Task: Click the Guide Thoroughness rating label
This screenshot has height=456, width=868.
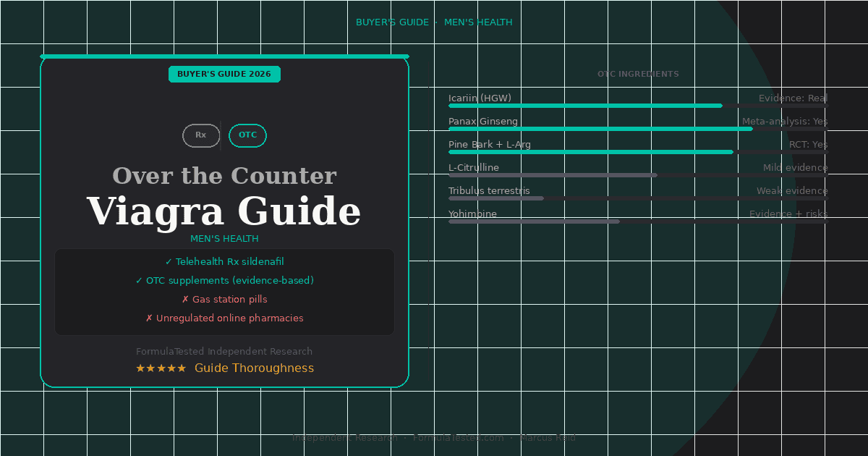Action: pos(254,368)
